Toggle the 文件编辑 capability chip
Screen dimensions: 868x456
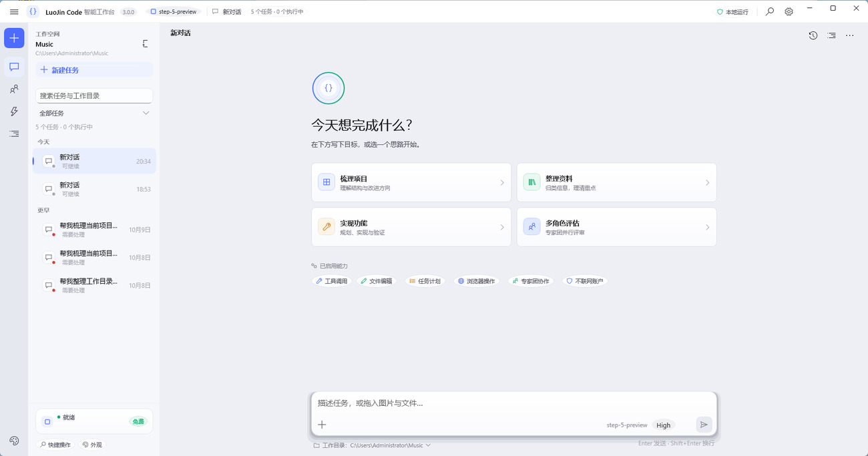tap(377, 281)
